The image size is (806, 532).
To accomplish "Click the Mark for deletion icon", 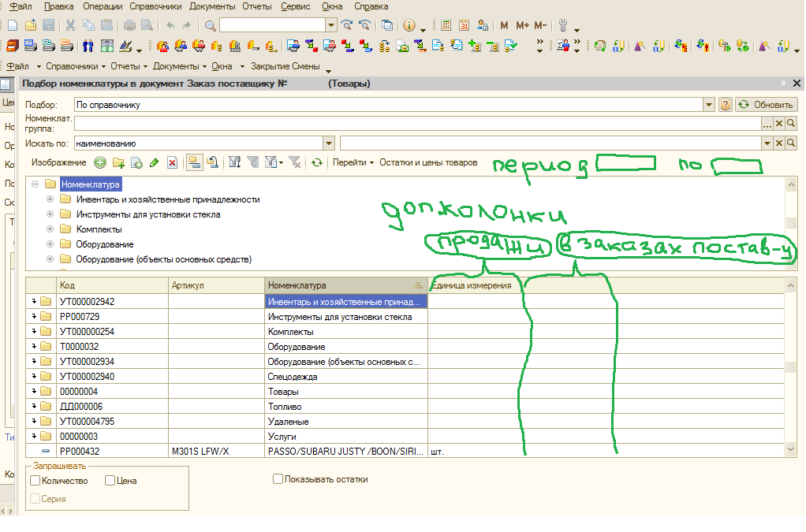I will 171,162.
